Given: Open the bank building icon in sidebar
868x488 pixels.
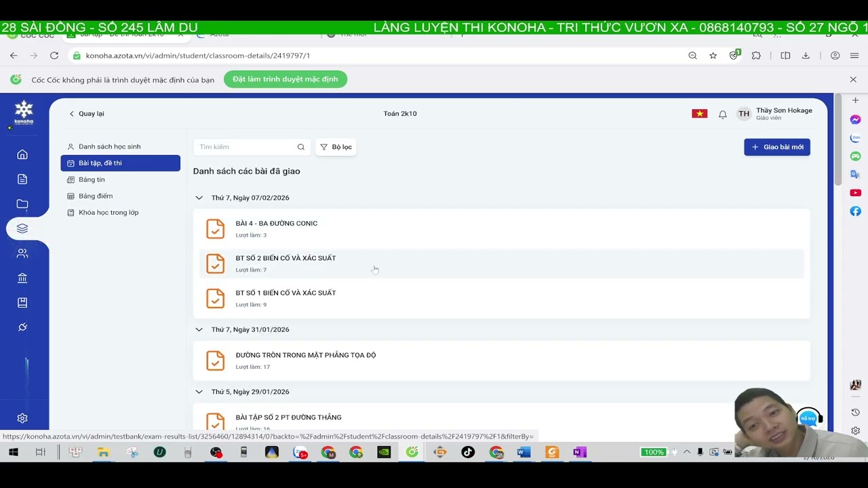Looking at the screenshot, I should [22, 278].
